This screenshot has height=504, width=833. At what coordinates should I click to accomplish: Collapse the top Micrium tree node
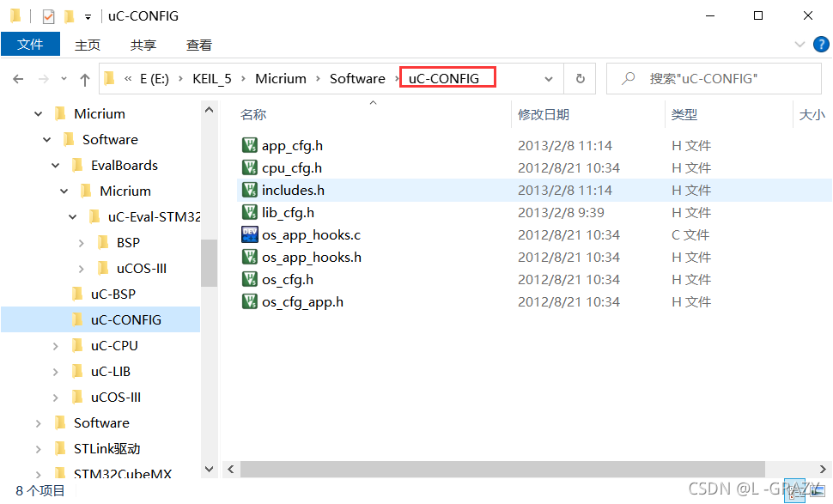click(39, 113)
